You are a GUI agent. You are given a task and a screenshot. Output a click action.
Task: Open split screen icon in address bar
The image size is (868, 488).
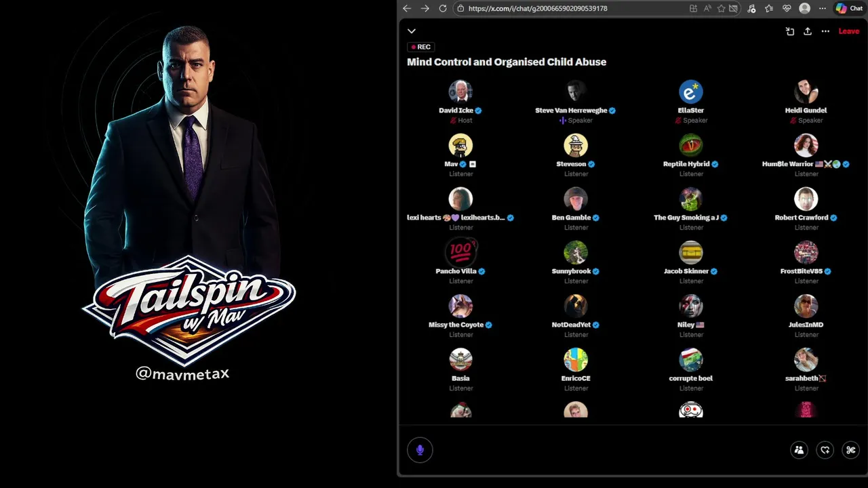coord(693,8)
